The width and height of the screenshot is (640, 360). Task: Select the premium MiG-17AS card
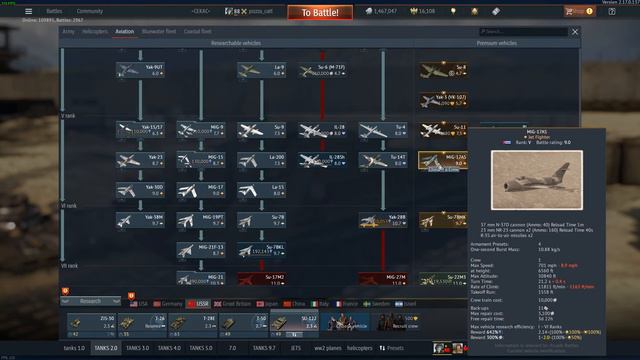[x=443, y=160]
